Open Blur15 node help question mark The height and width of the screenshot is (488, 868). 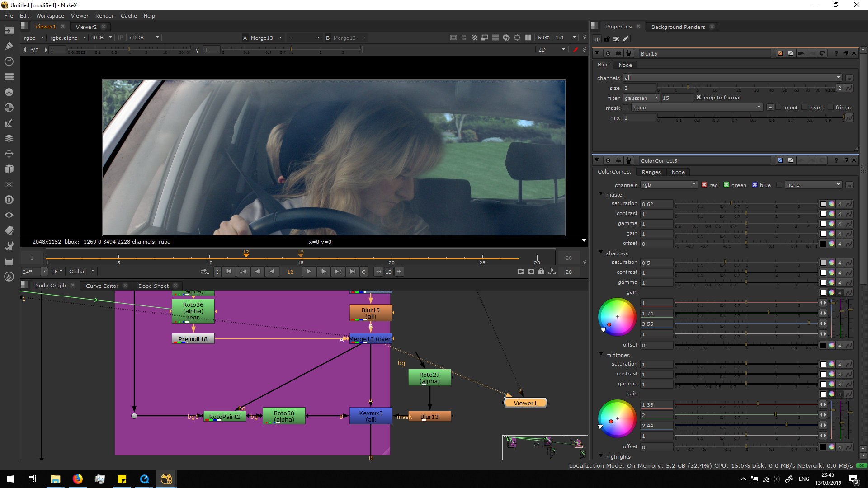[836, 53]
